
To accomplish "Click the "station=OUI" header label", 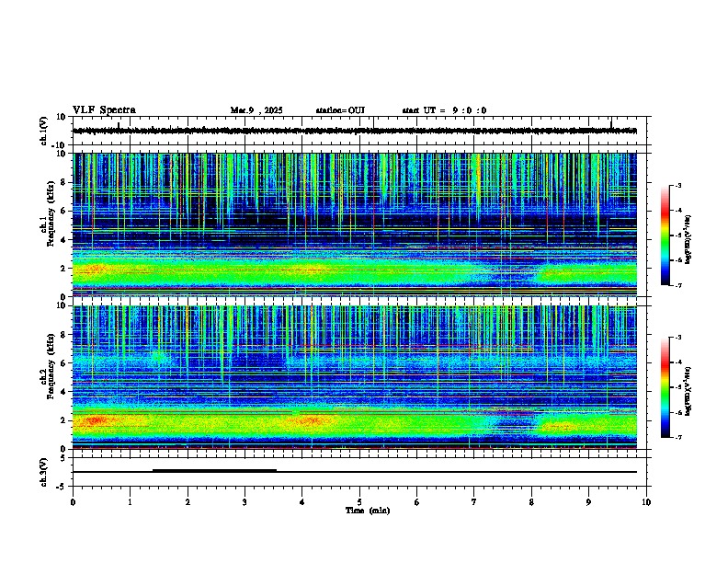I will pos(340,110).
